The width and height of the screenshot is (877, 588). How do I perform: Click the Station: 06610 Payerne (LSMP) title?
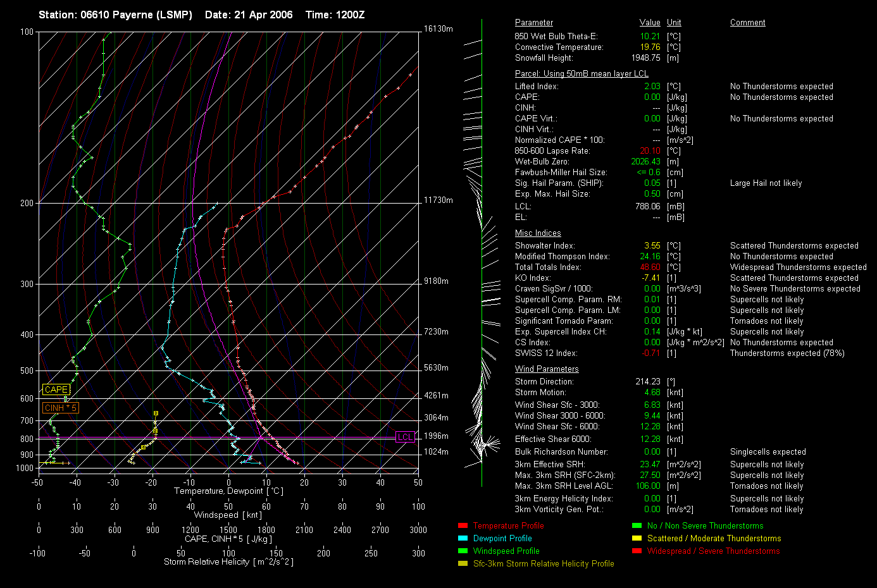pos(115,15)
